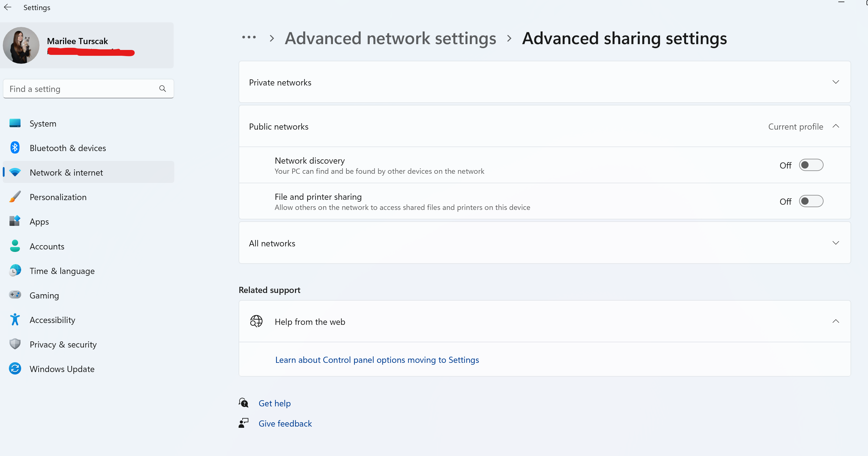Open Personalization settings

[x=15, y=197]
